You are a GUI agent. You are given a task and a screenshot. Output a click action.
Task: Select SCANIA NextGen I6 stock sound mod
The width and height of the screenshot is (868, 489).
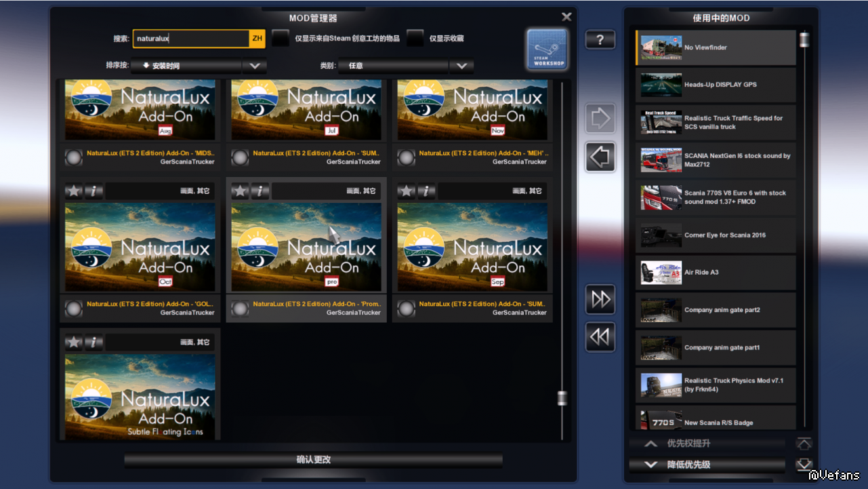(716, 160)
